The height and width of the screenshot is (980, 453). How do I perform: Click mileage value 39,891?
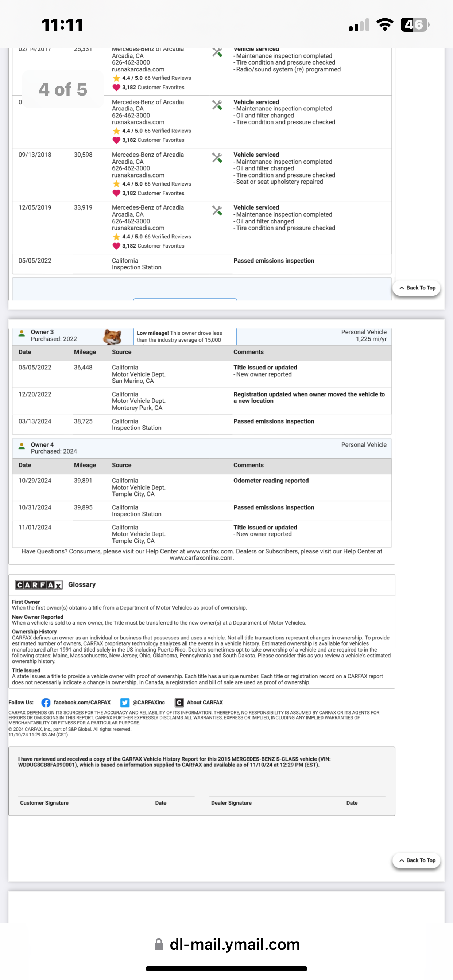83,481
